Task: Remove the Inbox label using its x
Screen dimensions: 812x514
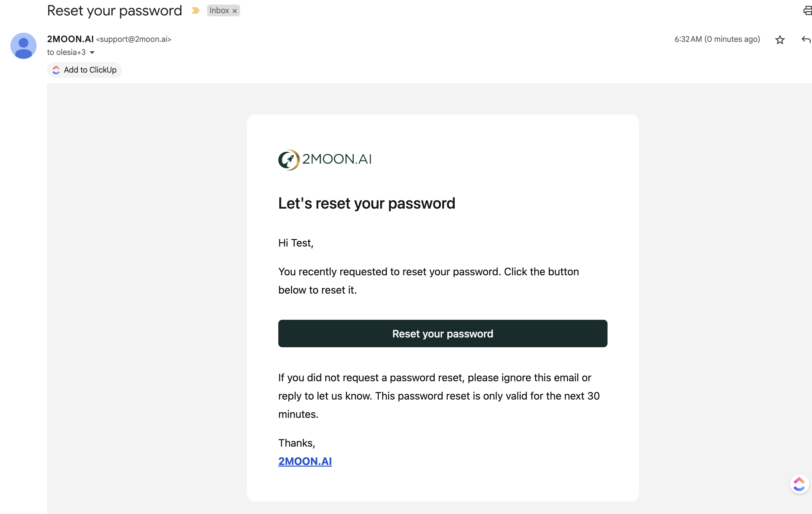Action: coord(235,11)
